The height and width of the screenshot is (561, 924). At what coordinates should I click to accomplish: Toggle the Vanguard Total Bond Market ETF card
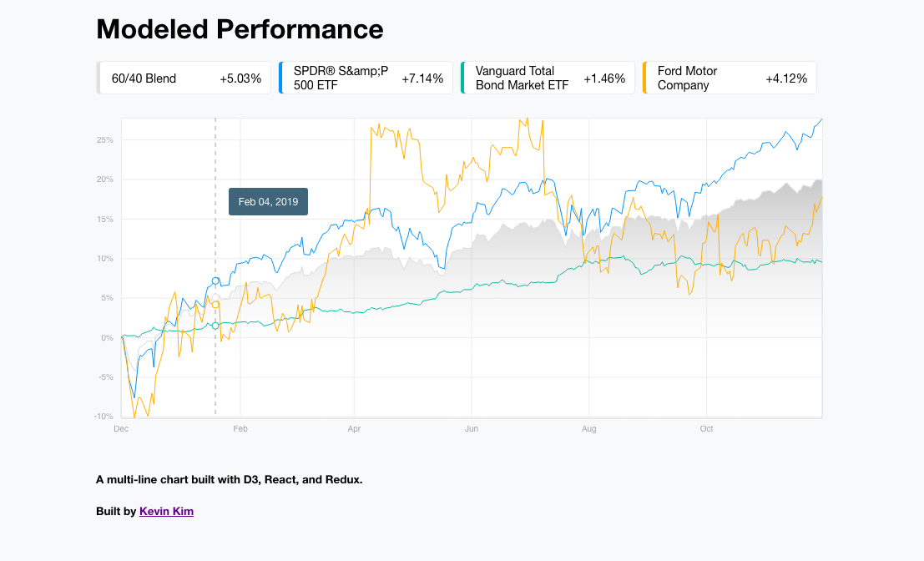click(x=548, y=78)
